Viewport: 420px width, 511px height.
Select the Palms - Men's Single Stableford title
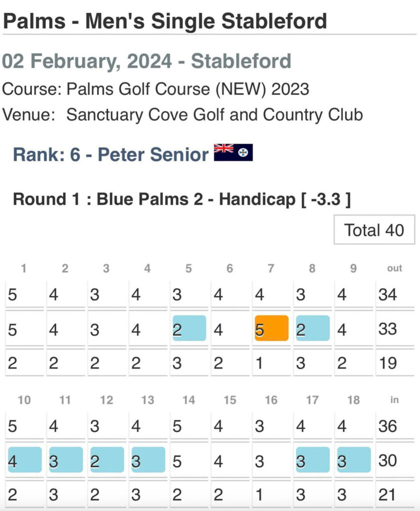pos(165,21)
